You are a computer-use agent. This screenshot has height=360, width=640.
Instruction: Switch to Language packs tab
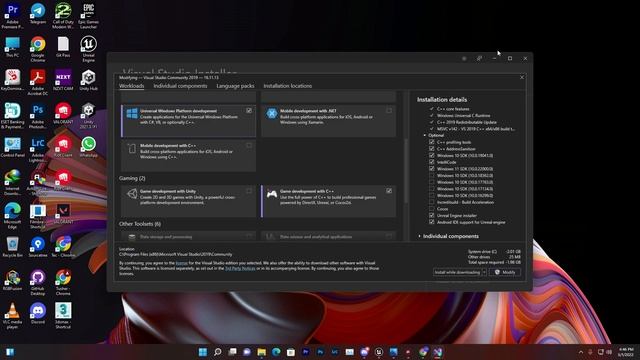click(235, 86)
